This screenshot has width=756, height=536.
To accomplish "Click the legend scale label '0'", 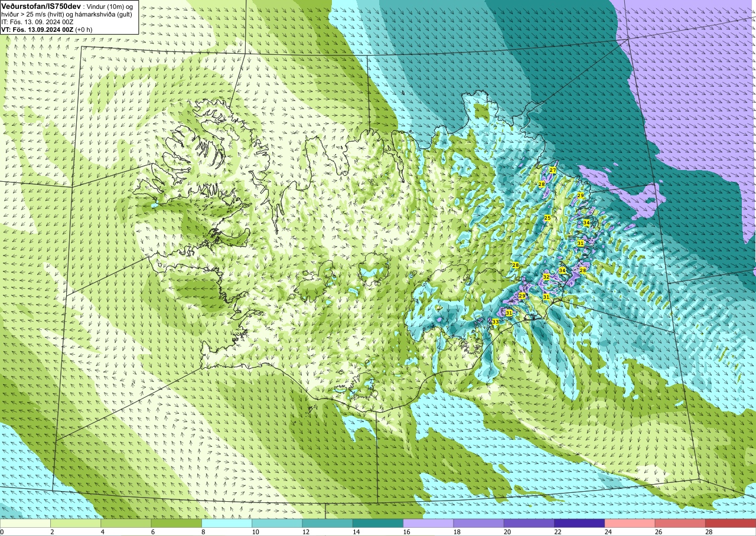I will click(2, 532).
